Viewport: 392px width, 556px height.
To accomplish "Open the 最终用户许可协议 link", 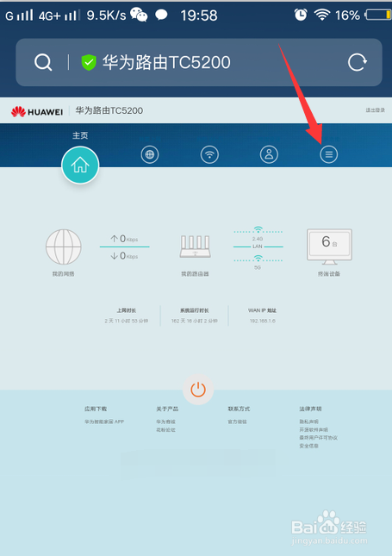I will 318,438.
